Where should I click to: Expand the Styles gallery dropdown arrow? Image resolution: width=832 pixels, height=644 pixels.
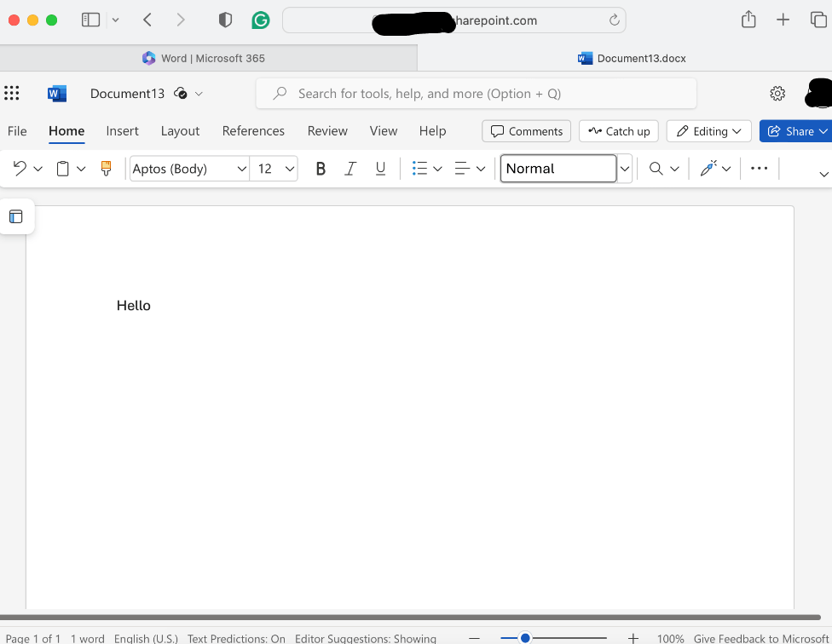[625, 169]
